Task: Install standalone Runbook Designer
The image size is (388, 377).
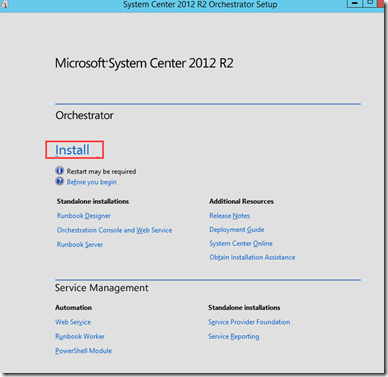Action: 84,216
